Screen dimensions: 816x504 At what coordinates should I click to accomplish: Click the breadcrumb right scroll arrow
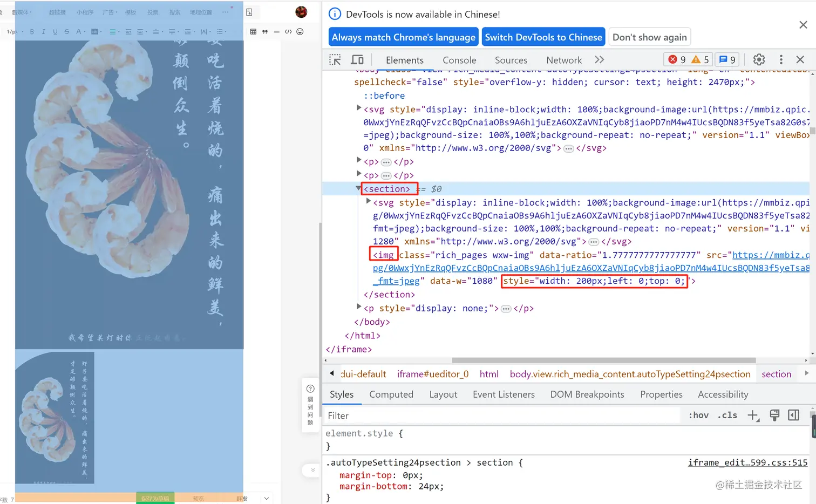point(807,373)
